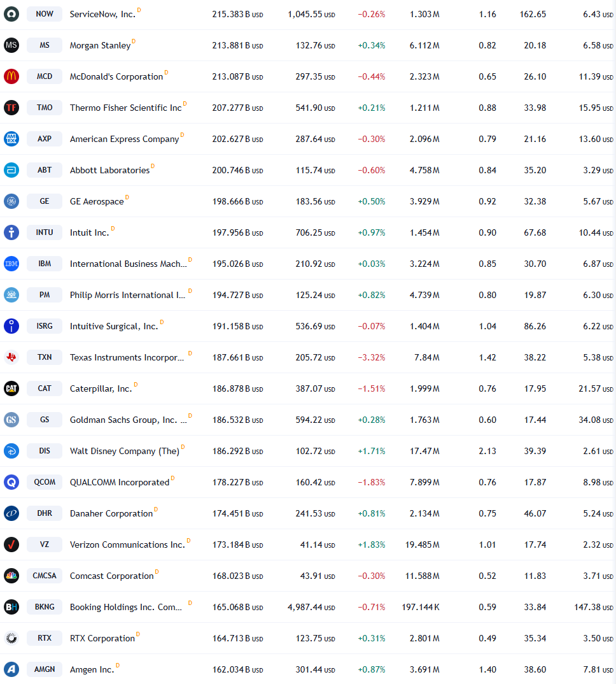Click the RTX Corporation logo icon
Screen dimensions: 616x684
(x=11, y=638)
